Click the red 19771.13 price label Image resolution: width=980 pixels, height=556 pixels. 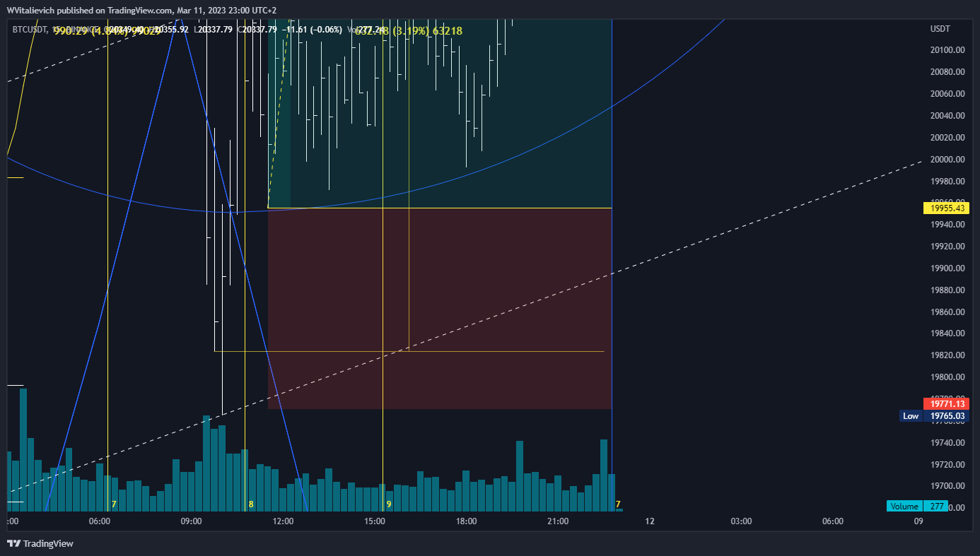[x=947, y=403]
